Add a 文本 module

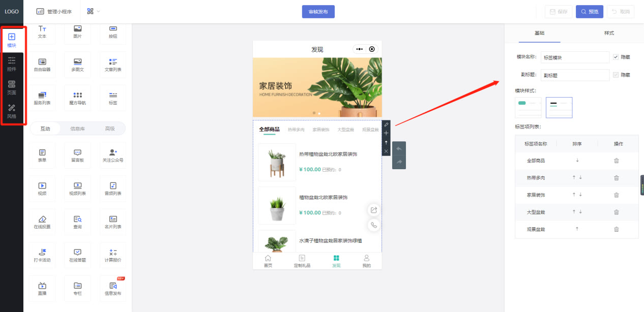point(42,32)
